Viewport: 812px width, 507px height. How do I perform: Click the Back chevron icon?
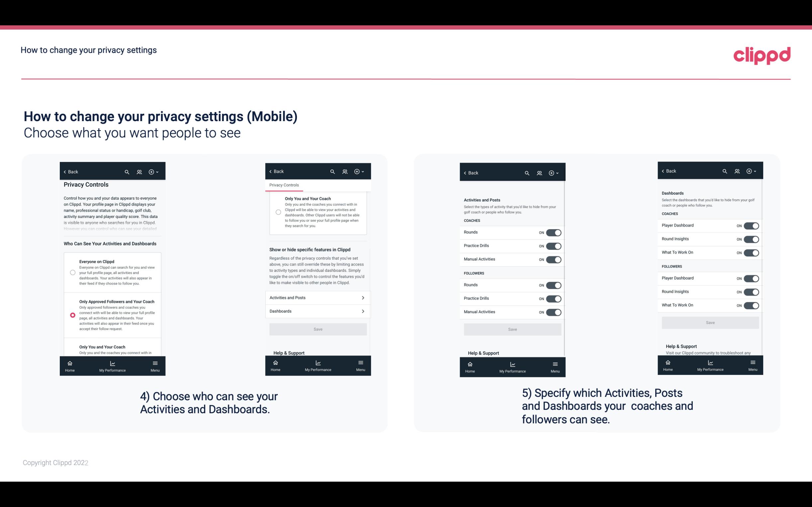[x=65, y=172]
